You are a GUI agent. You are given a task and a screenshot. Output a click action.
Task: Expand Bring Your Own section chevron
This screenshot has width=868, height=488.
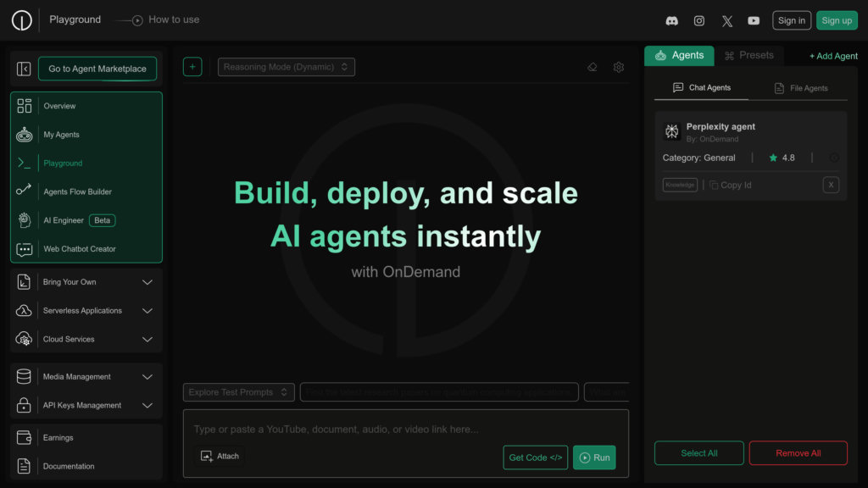[x=147, y=282]
